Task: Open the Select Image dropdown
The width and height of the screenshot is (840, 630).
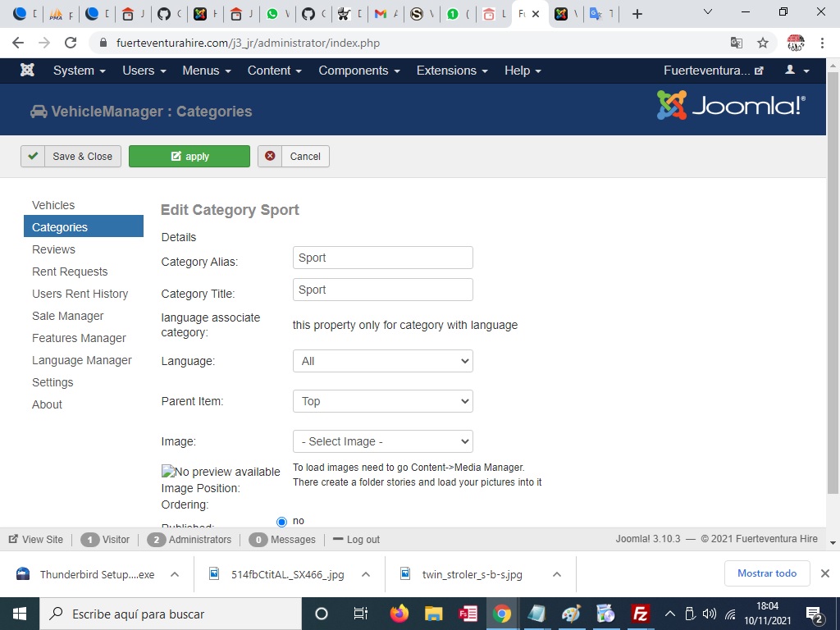Action: [x=382, y=441]
